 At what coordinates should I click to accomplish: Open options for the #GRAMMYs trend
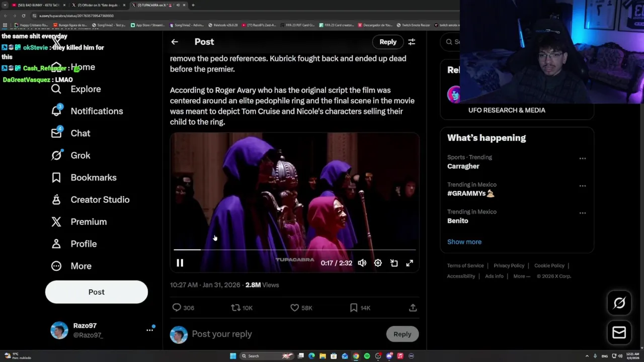pyautogui.click(x=582, y=186)
